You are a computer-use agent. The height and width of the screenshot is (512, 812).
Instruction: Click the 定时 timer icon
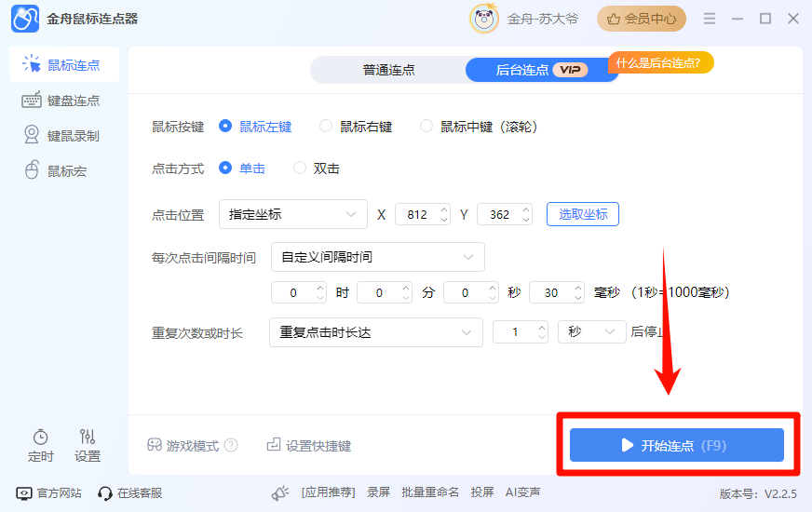40,445
